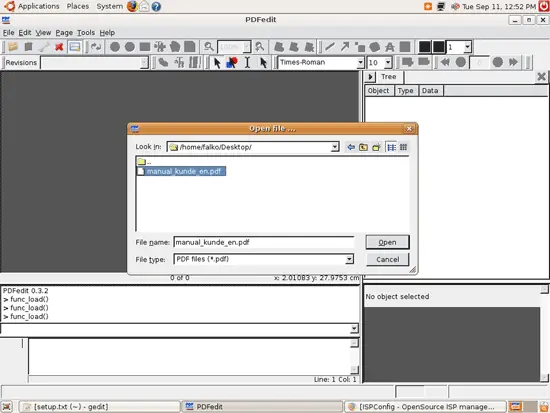Open the Revisions dropdown
The image size is (550, 413).
click(x=144, y=62)
